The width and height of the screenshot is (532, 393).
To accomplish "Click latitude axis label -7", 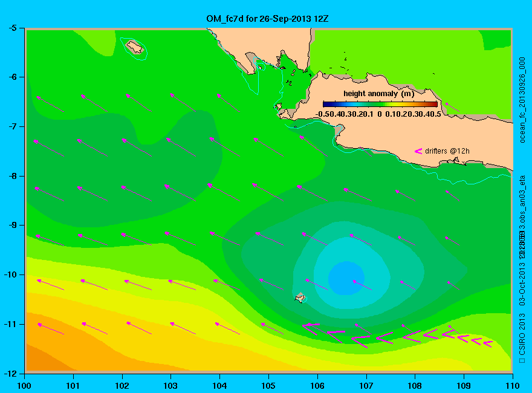I will [x=12, y=126].
